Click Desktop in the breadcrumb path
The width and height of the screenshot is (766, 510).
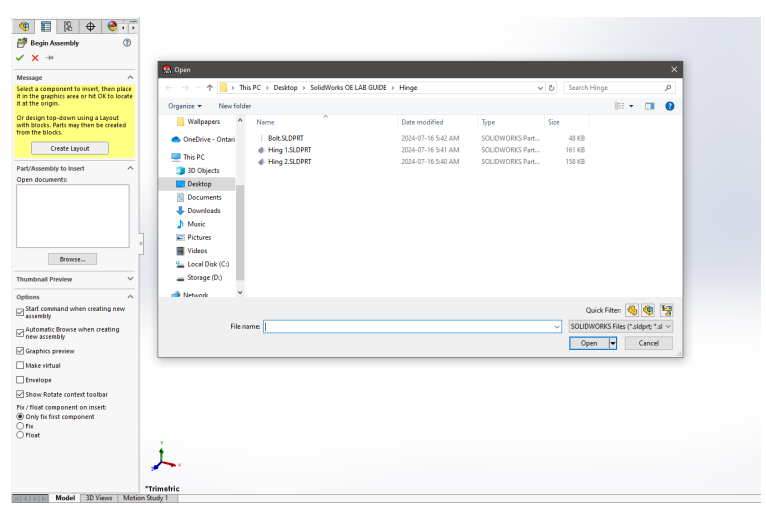(x=285, y=88)
